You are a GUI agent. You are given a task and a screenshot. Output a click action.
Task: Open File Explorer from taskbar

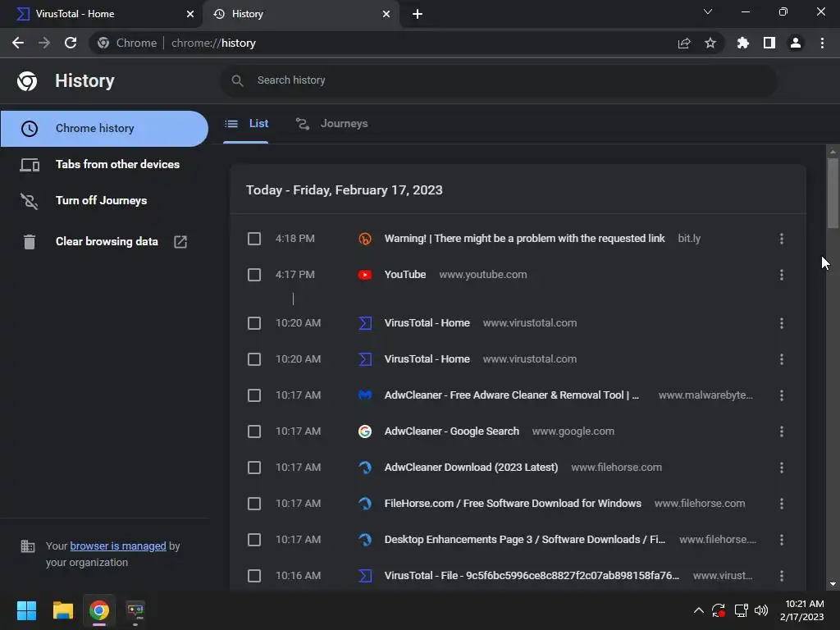coord(62,610)
